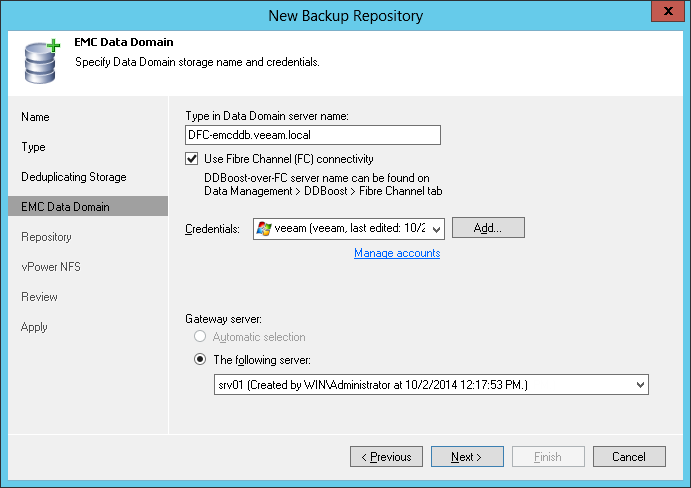Go to the Review step
This screenshot has height=488, width=691.
[x=39, y=297]
